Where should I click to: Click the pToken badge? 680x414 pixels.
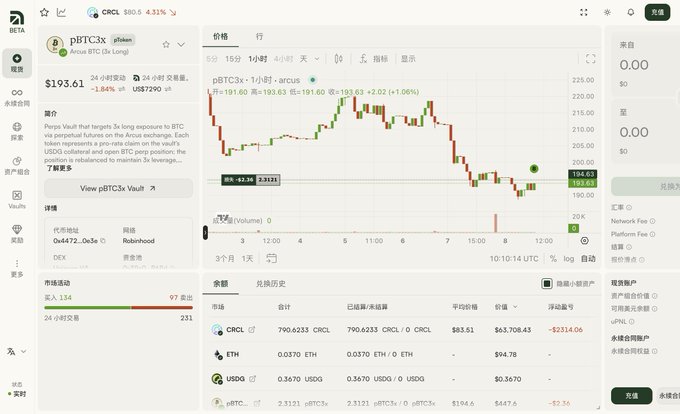point(122,40)
